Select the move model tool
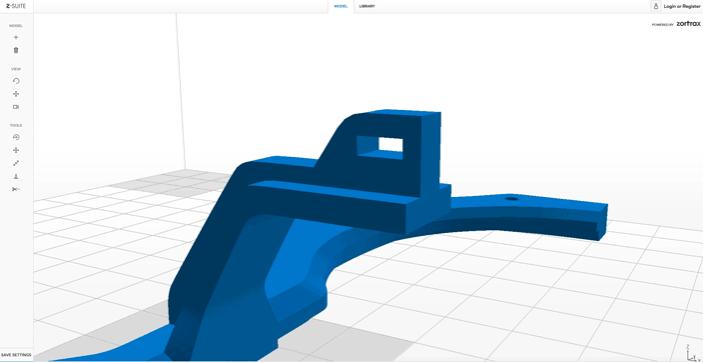The width and height of the screenshot is (703, 362). [x=16, y=150]
